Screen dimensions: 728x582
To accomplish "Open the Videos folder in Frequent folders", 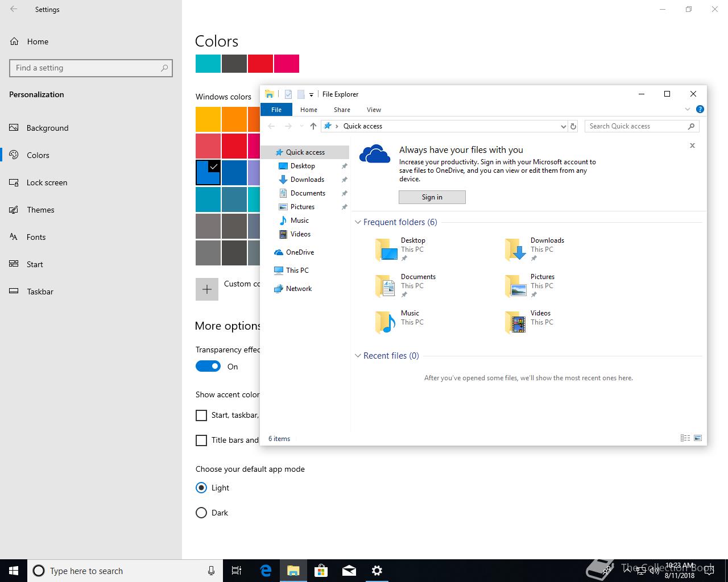I will point(529,322).
